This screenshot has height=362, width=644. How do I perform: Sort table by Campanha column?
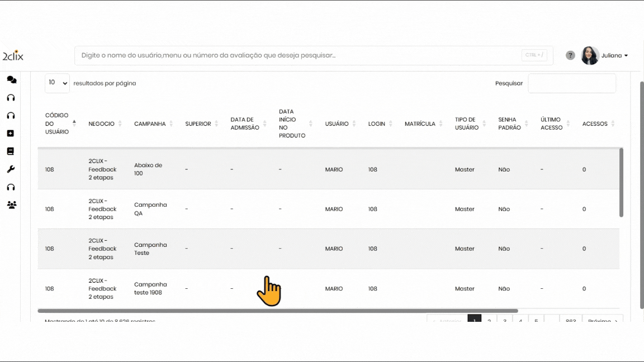(x=150, y=124)
